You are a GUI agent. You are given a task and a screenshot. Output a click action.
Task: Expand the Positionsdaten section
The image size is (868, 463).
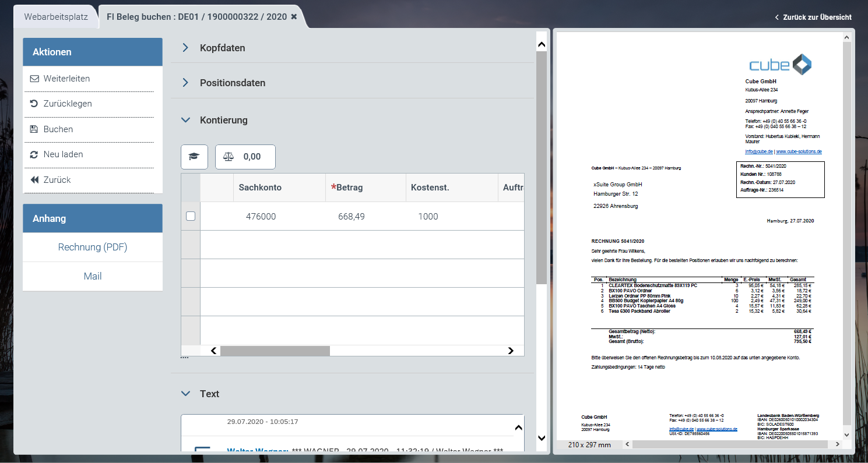(186, 83)
